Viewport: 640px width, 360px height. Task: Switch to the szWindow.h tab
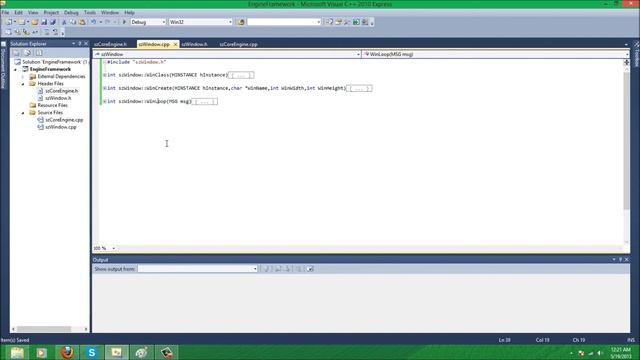195,44
